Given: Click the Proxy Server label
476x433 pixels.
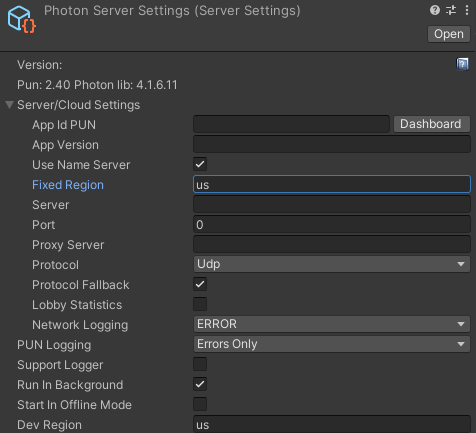Looking at the screenshot, I should point(68,245).
